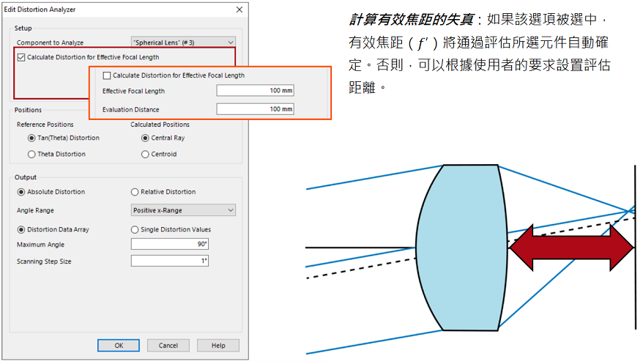Image resolution: width=643 pixels, height=364 pixels.
Task: Select Tan(Theta) Distortion radio button
Action: click(31, 138)
